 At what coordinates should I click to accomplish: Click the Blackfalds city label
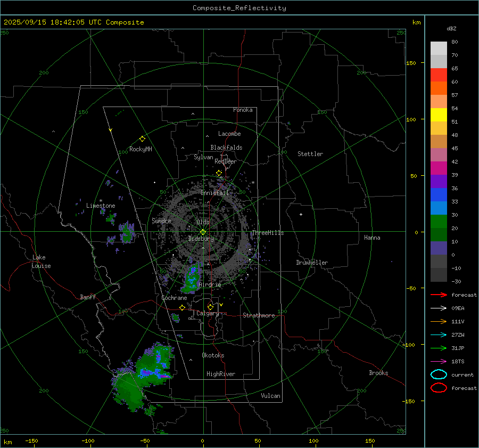[x=226, y=148]
